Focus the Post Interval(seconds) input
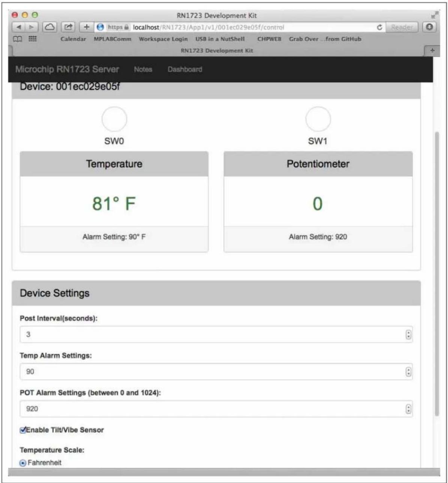The image size is (448, 483). [216, 334]
